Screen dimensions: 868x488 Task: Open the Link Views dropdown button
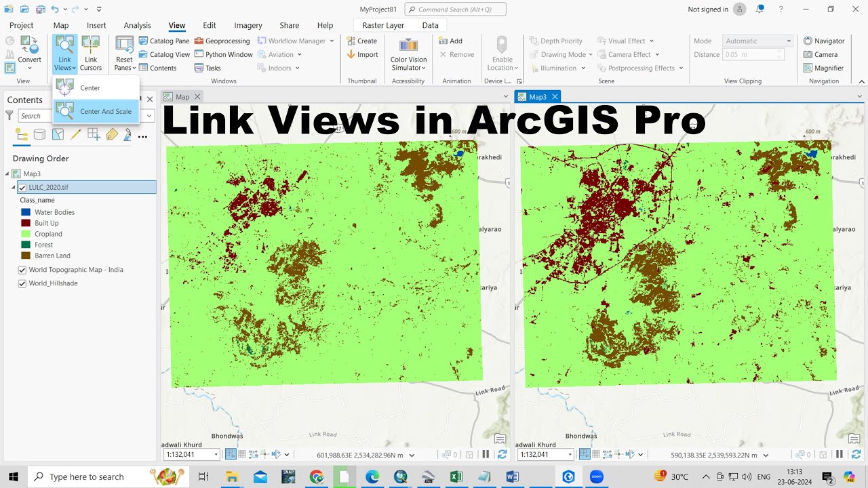point(64,54)
